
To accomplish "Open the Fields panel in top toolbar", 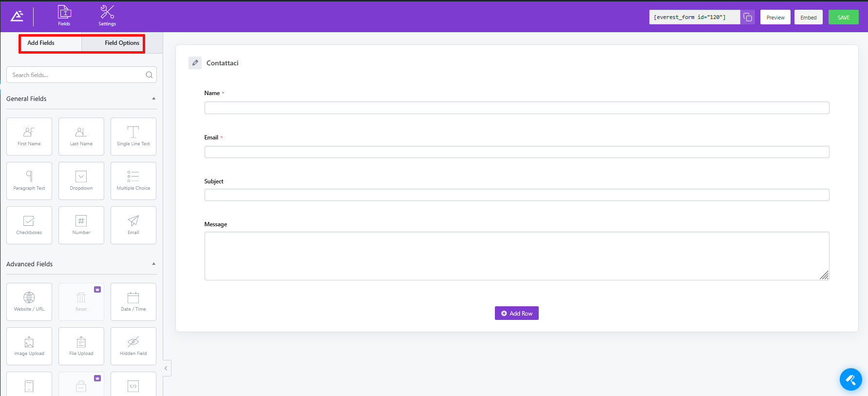I will (64, 16).
